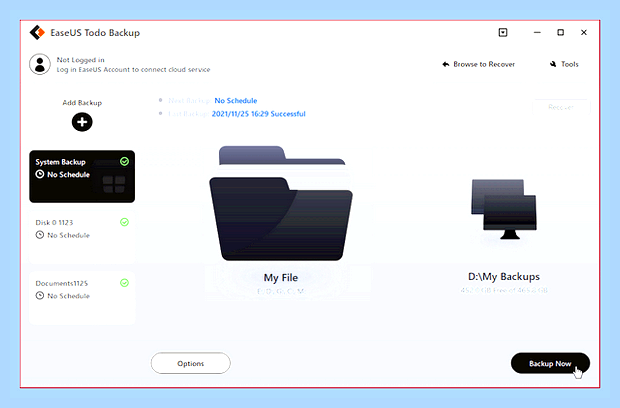620x408 pixels.
Task: Maximize the EaseUS Todo Backup window
Action: click(x=560, y=32)
